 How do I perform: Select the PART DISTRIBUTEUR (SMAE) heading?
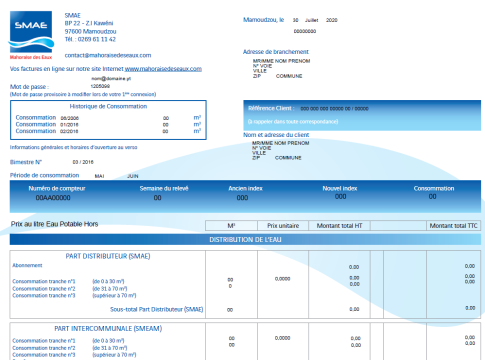pos(108,256)
